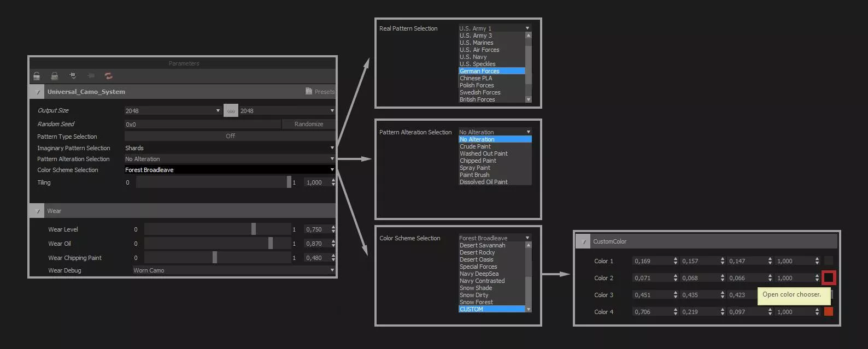The width and height of the screenshot is (868, 349).
Task: Click the red refresh arrows icon
Action: (108, 76)
